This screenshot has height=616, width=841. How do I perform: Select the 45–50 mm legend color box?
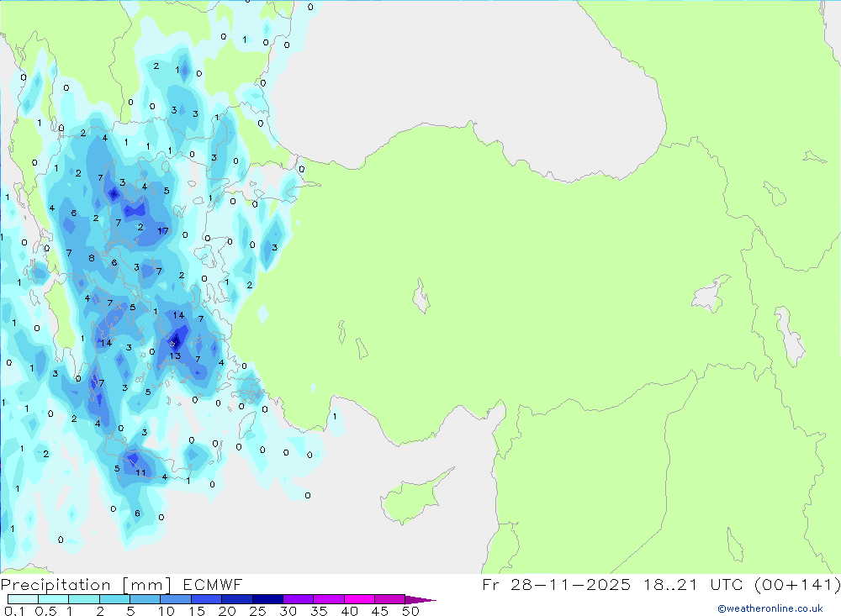pos(390,599)
